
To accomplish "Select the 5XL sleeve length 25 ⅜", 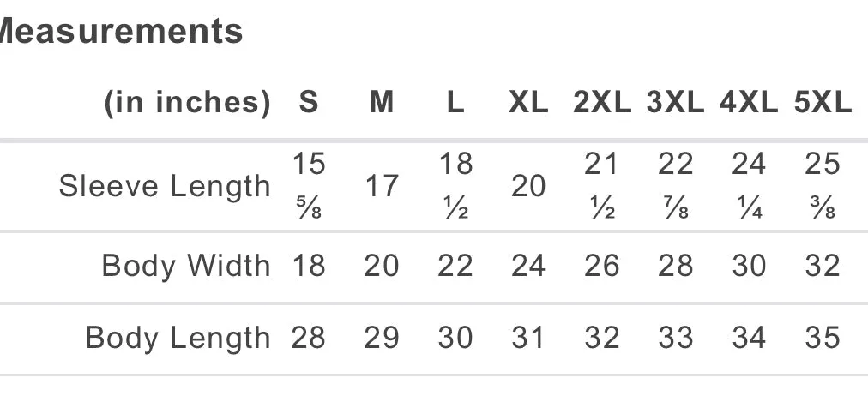I will coord(823,186).
